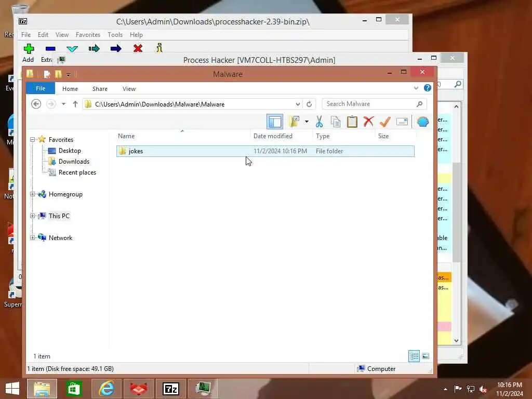Click the New folder icon in the Explorer title bar
532x399 pixels.
point(58,74)
